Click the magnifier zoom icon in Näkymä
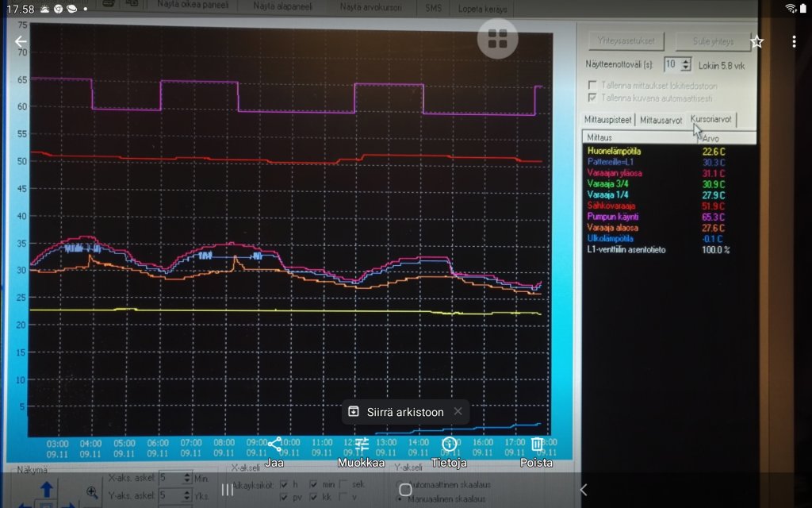This screenshot has height=508, width=812. 92,492
